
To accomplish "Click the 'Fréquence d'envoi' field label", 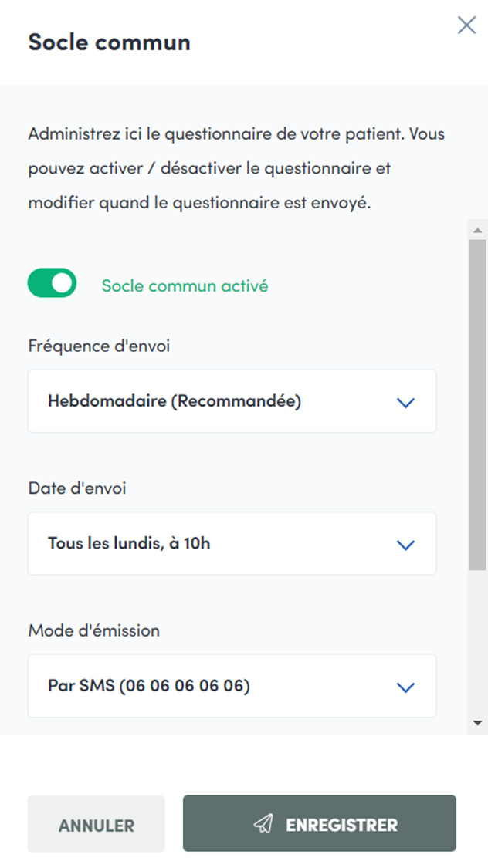I will coord(99,346).
